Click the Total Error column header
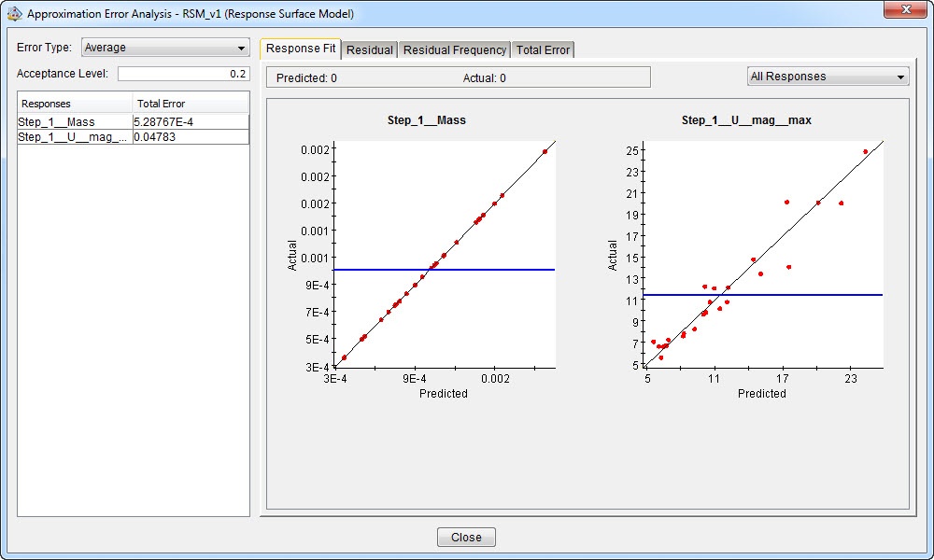934x560 pixels. [x=191, y=104]
